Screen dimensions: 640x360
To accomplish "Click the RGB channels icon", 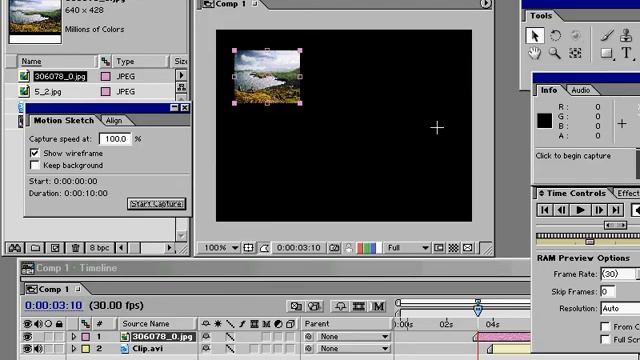I will (x=369, y=248).
